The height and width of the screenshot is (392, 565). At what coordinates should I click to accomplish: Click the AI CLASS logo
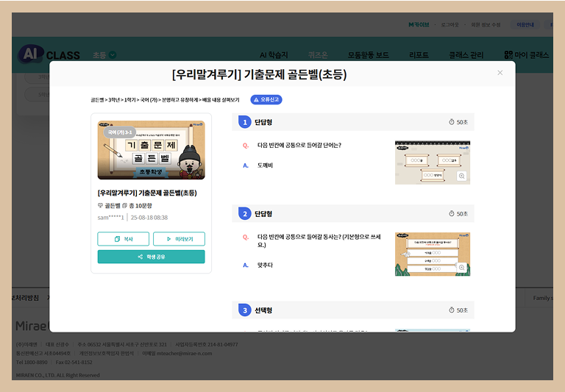tap(49, 55)
